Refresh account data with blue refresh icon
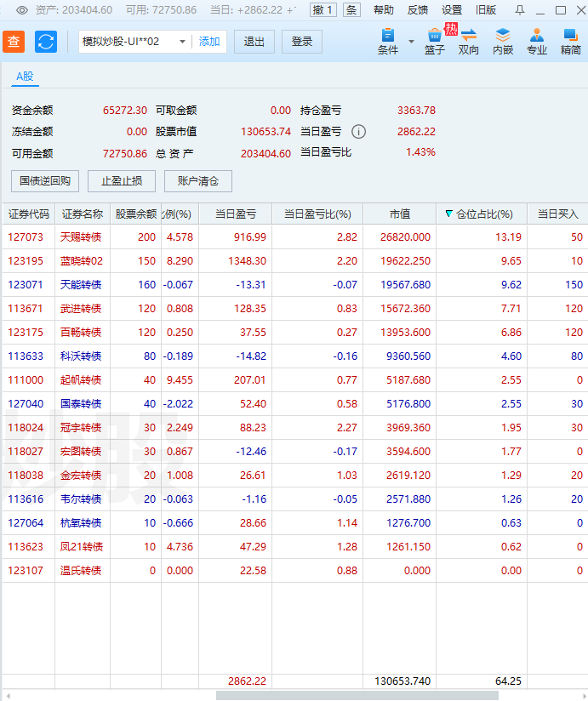This screenshot has width=588, height=701. click(x=46, y=42)
